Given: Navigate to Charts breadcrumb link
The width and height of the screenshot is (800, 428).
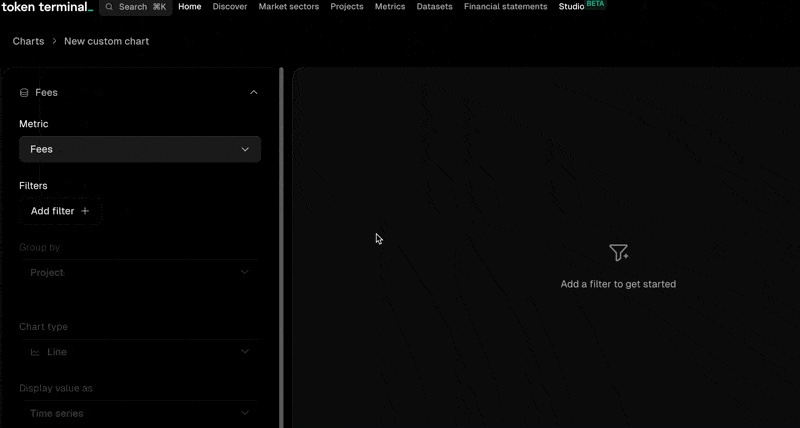Looking at the screenshot, I should (29, 41).
